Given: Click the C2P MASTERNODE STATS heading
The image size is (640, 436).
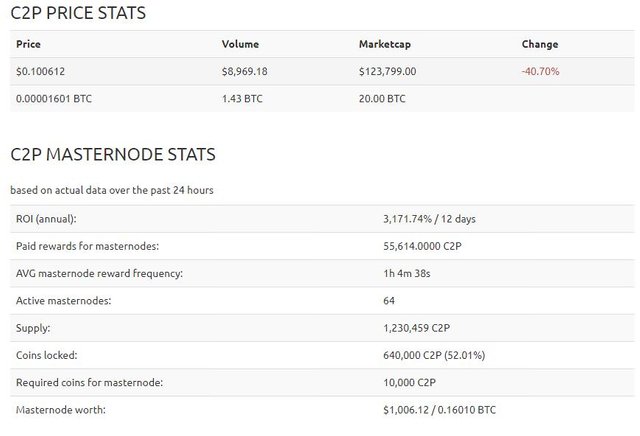Looking at the screenshot, I should click(x=113, y=154).
